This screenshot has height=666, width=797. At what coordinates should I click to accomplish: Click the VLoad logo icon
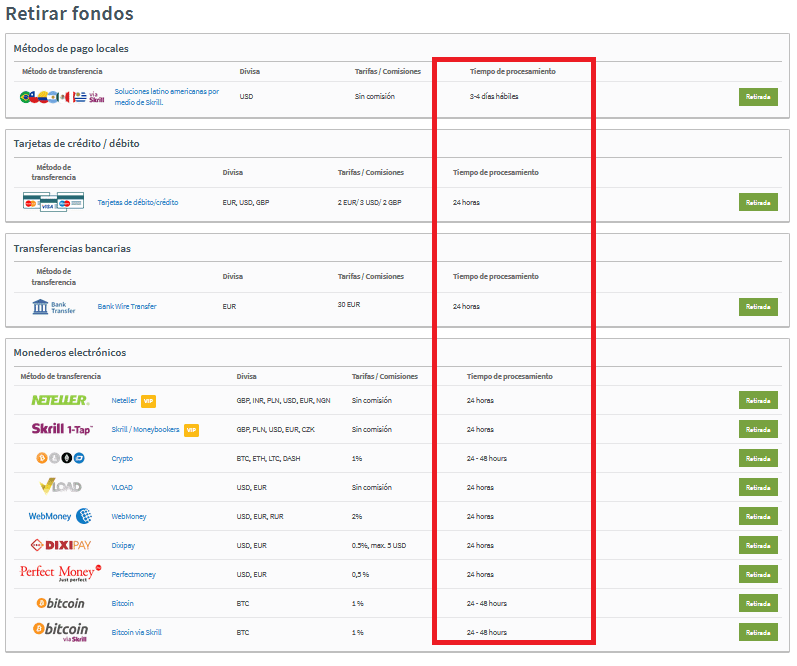click(x=60, y=487)
